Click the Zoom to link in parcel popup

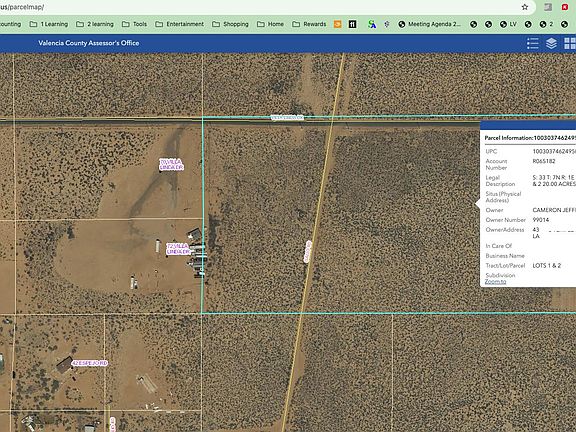pos(495,282)
